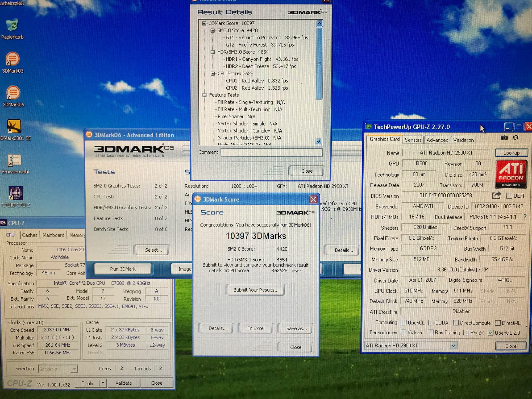This screenshot has height=399, width=532.
Task: Select GT1 - Return To Proxycon row
Action: click(x=267, y=38)
